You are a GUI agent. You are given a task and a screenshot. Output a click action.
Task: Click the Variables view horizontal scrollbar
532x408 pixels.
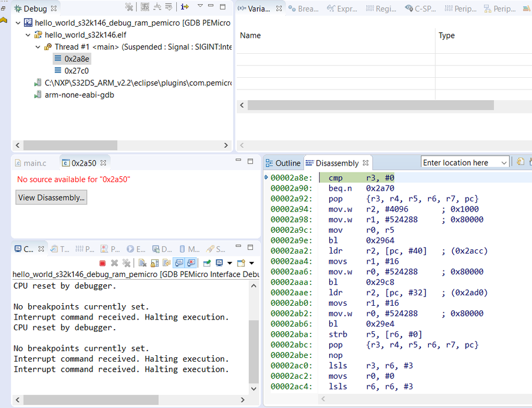coord(370,105)
